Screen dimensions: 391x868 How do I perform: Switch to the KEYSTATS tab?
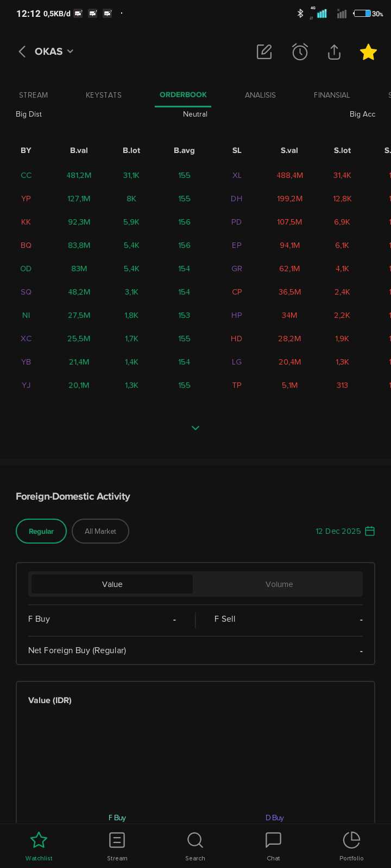(x=104, y=95)
